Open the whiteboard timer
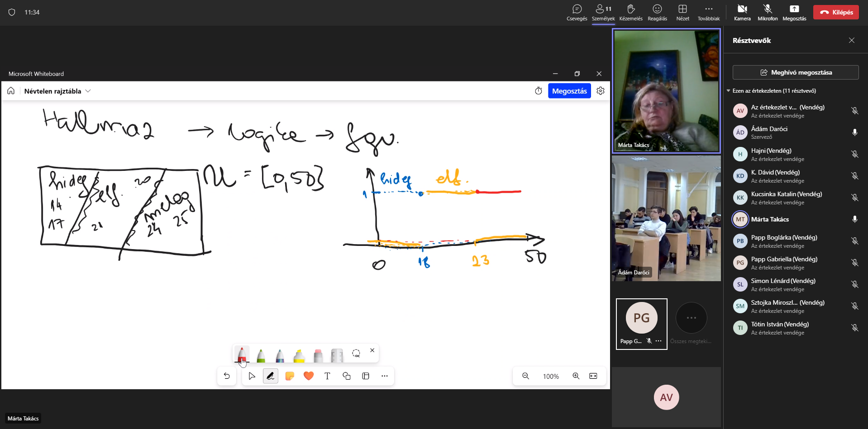The width and height of the screenshot is (868, 429). pos(539,91)
